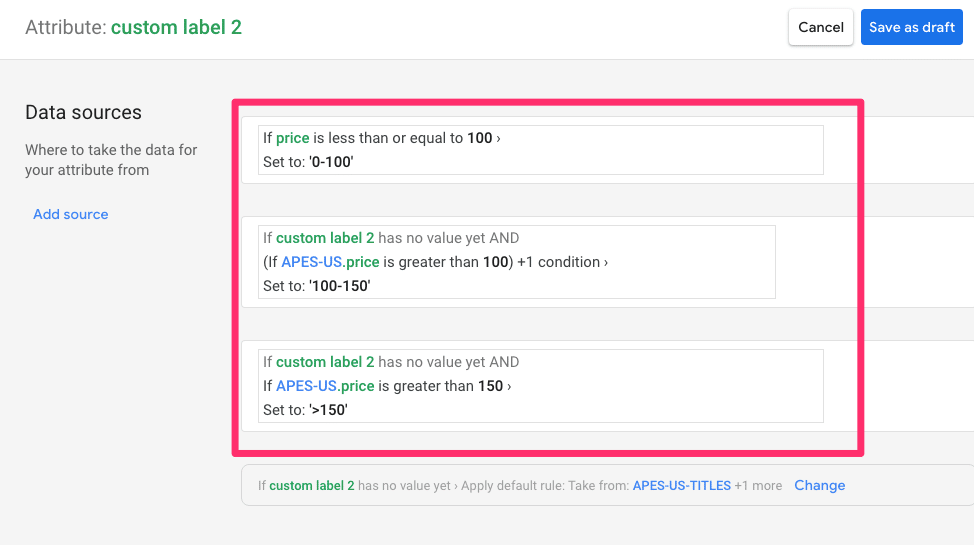Open the APES-US-TITLES source link
This screenshot has height=545, width=974.
(681, 485)
